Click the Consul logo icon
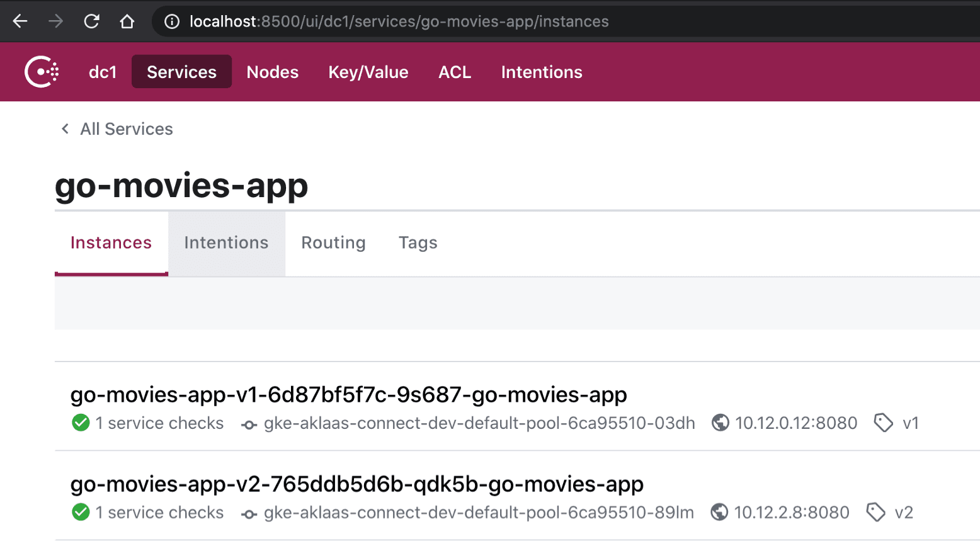Image resolution: width=980 pixels, height=558 pixels. [42, 72]
